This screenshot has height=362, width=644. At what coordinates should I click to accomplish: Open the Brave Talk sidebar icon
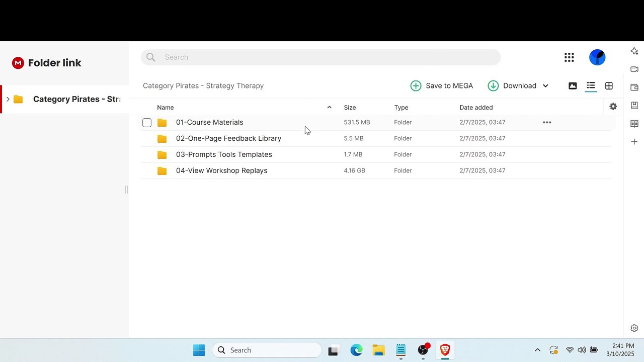634,69
